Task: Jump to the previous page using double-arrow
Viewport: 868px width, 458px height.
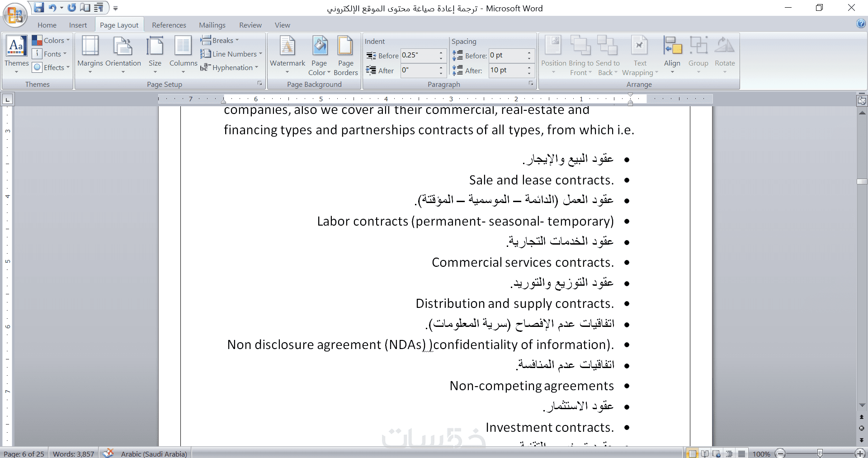Action: (862, 417)
